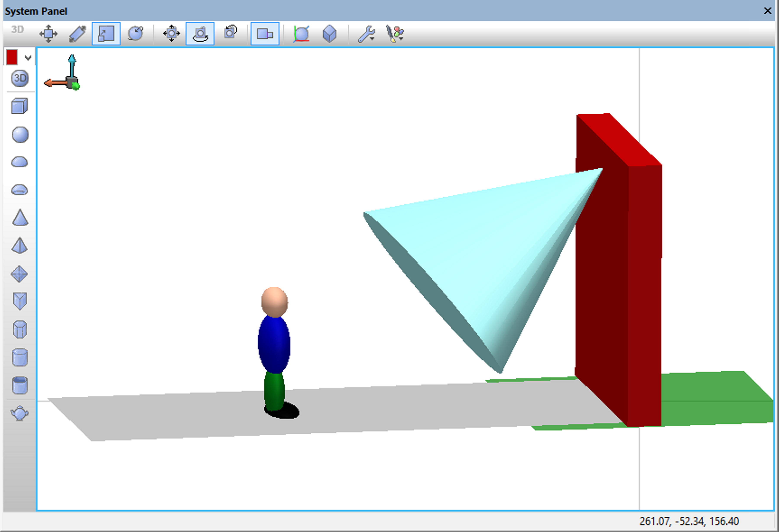Select the person figure's blue torso
This screenshot has width=779, height=532.
(274, 344)
